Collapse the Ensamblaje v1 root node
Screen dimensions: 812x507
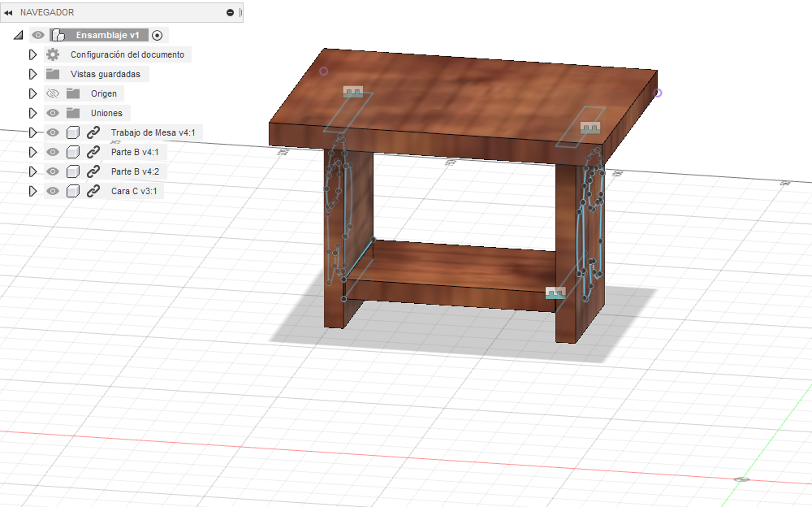pos(18,35)
